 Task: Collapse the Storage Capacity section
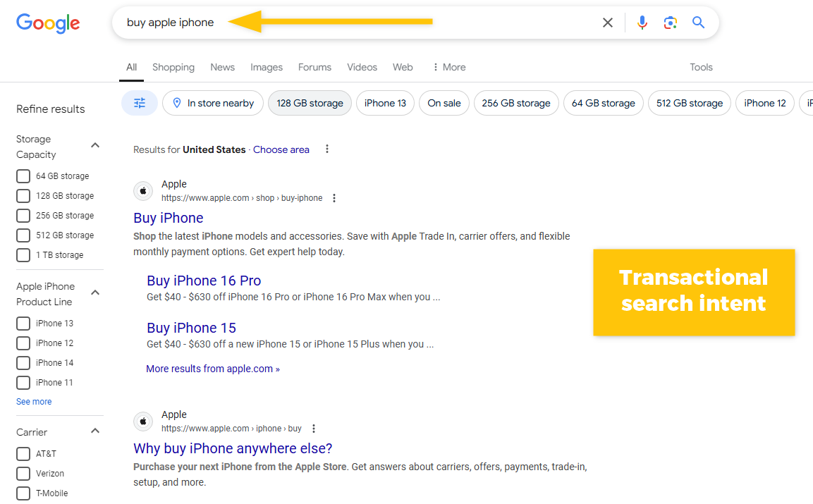coord(95,145)
